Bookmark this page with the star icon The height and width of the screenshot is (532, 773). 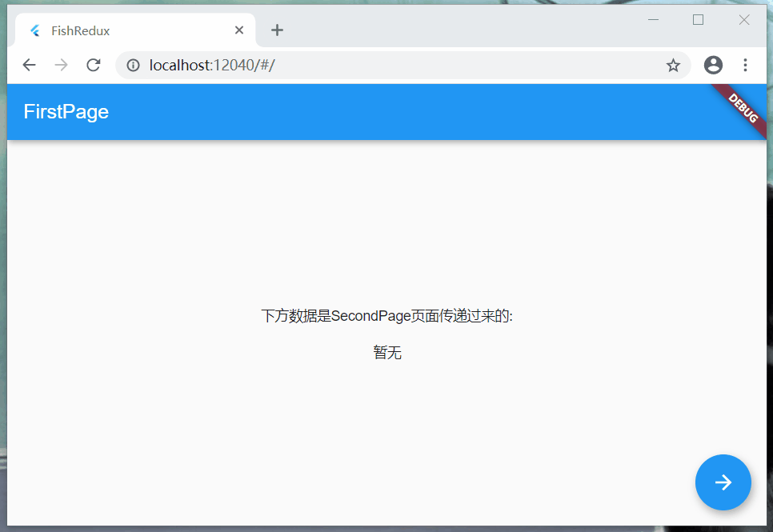(673, 65)
